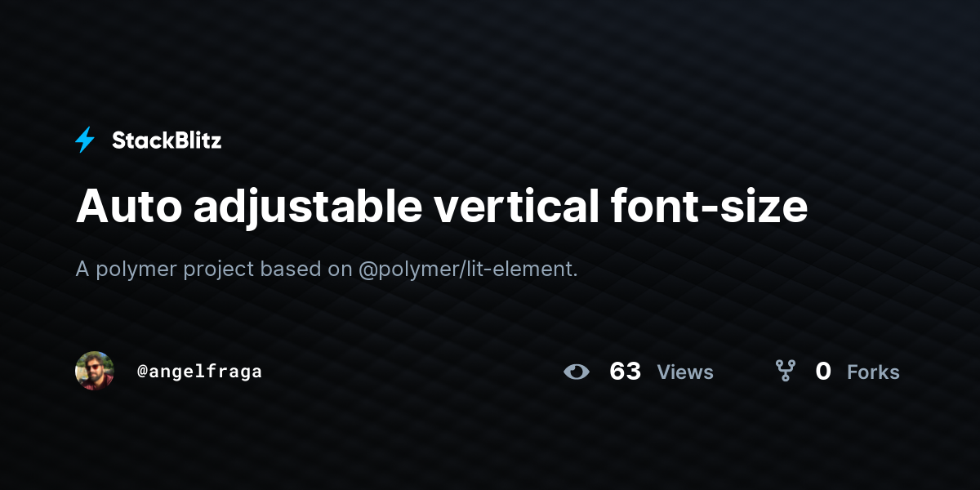Screen dimensions: 980x490
Task: Click the word "project" in the description
Action: (219, 270)
